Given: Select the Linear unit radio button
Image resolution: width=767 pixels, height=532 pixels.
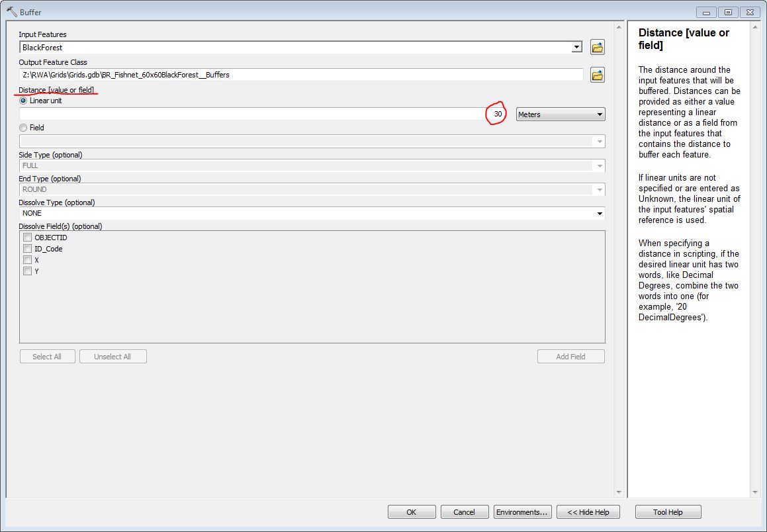Looking at the screenshot, I should 23,101.
